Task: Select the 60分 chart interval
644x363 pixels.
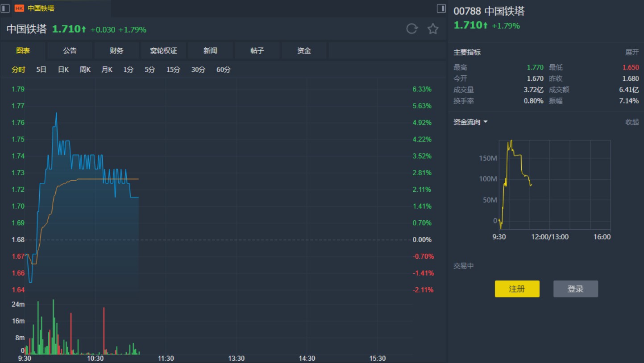Action: 224,70
